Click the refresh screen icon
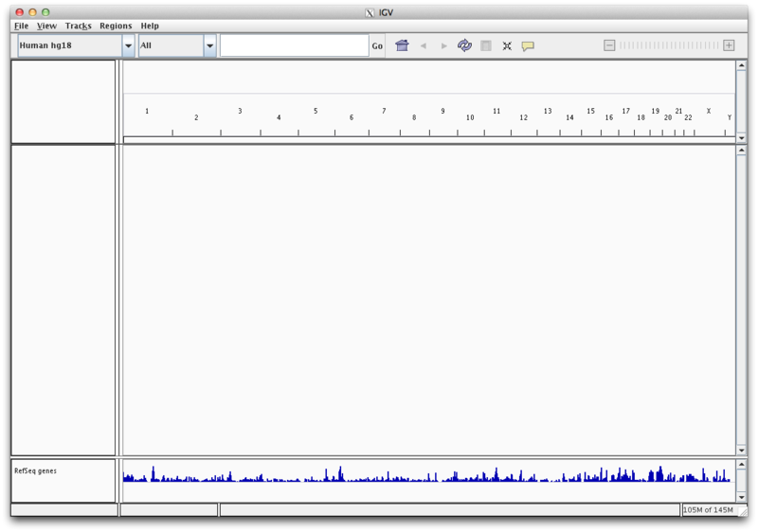The height and width of the screenshot is (532, 758). pos(464,45)
